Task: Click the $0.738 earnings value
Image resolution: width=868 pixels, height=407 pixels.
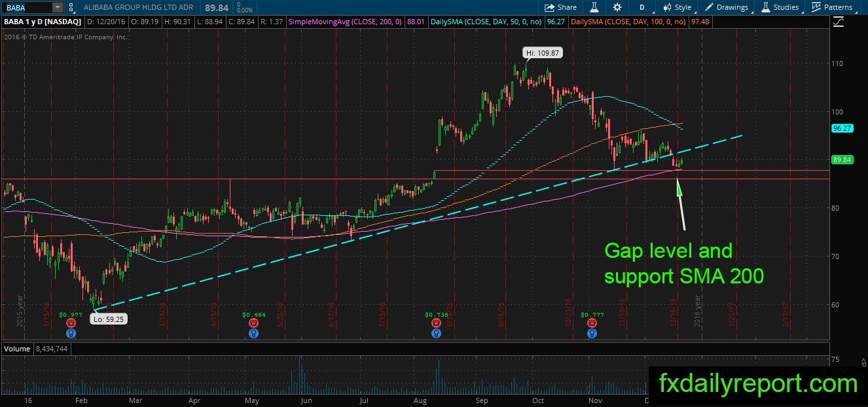Action: [x=437, y=315]
